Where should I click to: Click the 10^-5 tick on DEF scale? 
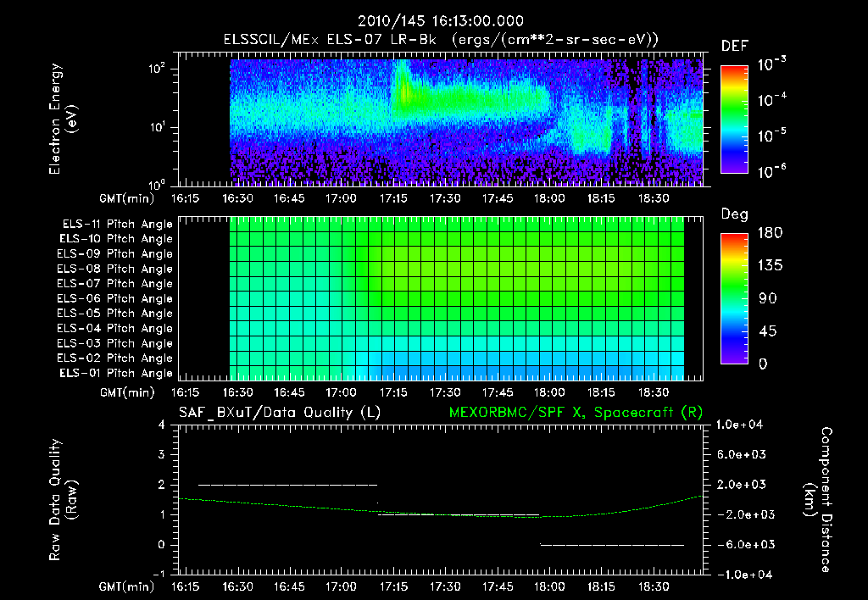772,136
